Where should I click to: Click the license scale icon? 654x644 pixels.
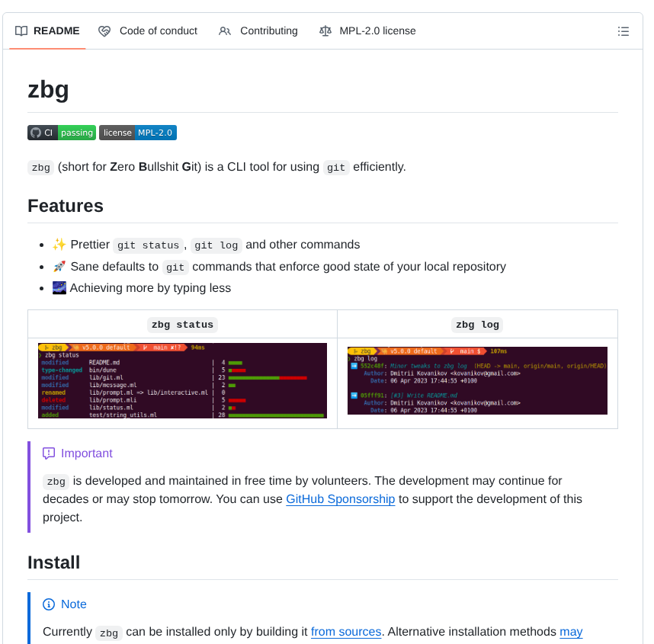click(x=325, y=31)
